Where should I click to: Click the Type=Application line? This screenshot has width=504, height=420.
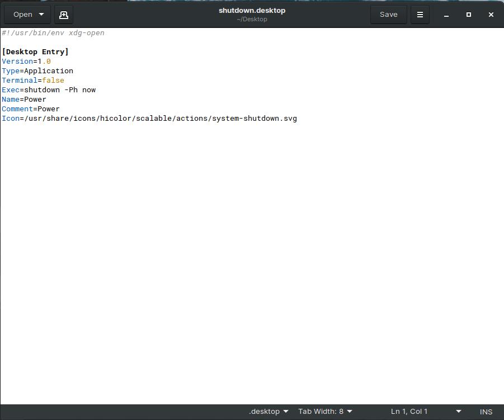(37, 71)
